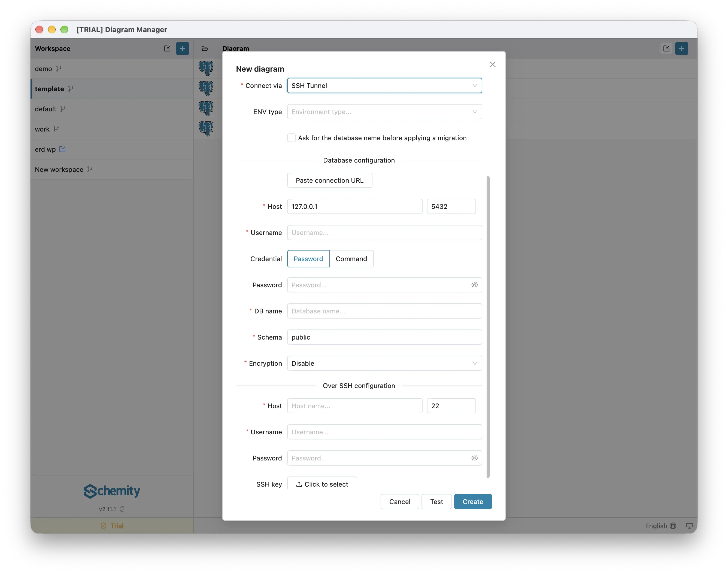Click the diagram import icon at top right
The height and width of the screenshot is (574, 728).
pyautogui.click(x=666, y=48)
